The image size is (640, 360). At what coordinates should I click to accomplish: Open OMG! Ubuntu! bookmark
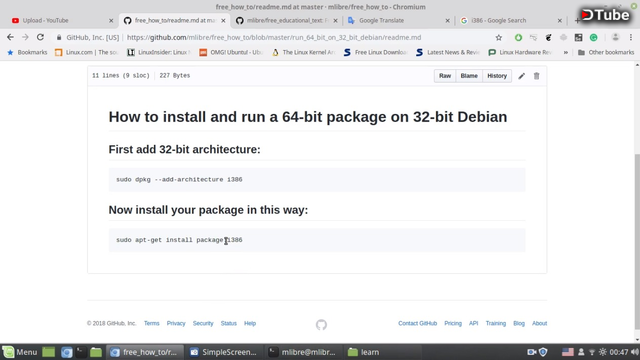pos(231,52)
